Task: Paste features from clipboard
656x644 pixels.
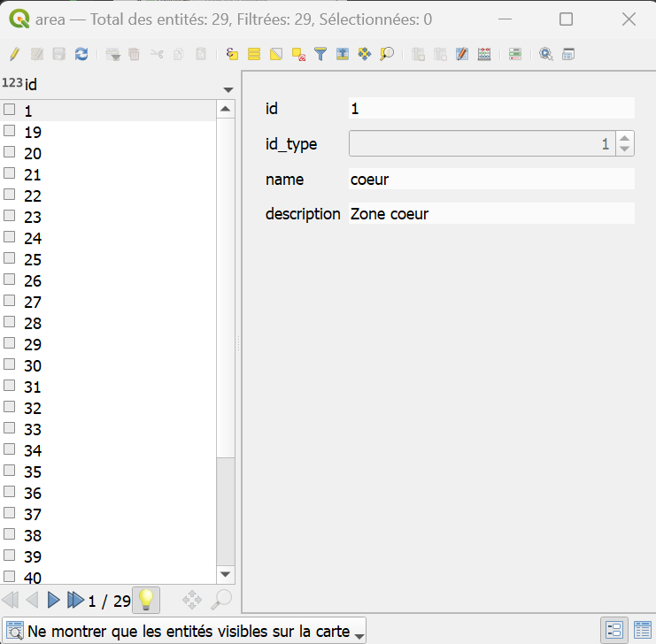Action: (x=201, y=54)
